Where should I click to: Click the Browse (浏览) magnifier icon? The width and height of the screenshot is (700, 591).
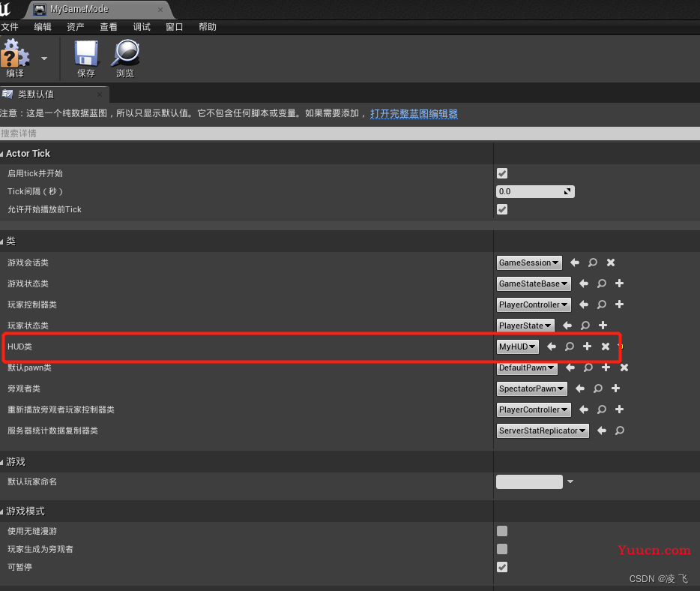[x=125, y=58]
